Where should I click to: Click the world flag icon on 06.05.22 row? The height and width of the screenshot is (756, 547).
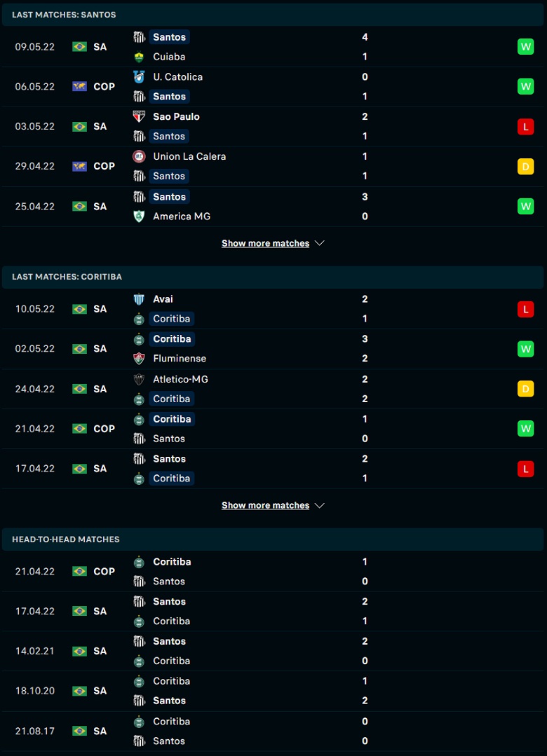pos(80,87)
